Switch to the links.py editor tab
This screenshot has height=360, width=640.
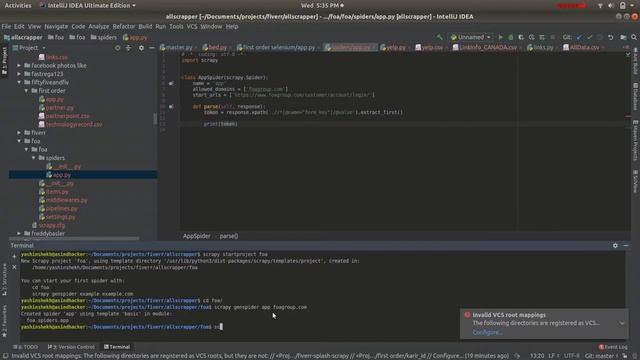coord(540,48)
